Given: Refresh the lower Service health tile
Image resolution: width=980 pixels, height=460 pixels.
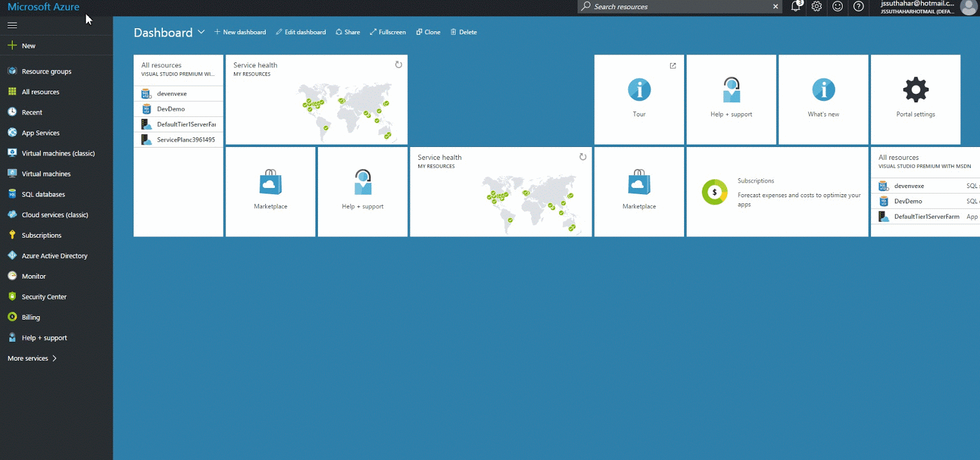Looking at the screenshot, I should (583, 157).
